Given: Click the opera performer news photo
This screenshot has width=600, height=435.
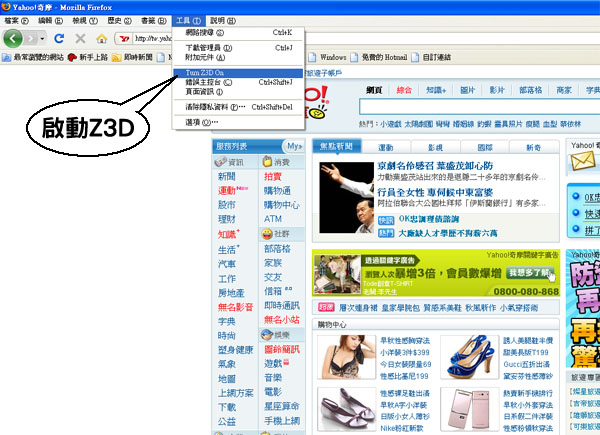Looking at the screenshot, I should [346, 198].
